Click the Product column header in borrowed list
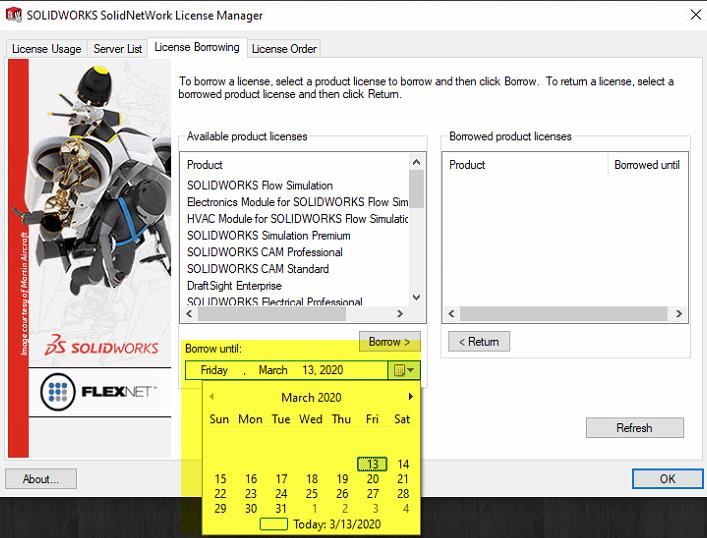The width and height of the screenshot is (707, 538). [525, 165]
